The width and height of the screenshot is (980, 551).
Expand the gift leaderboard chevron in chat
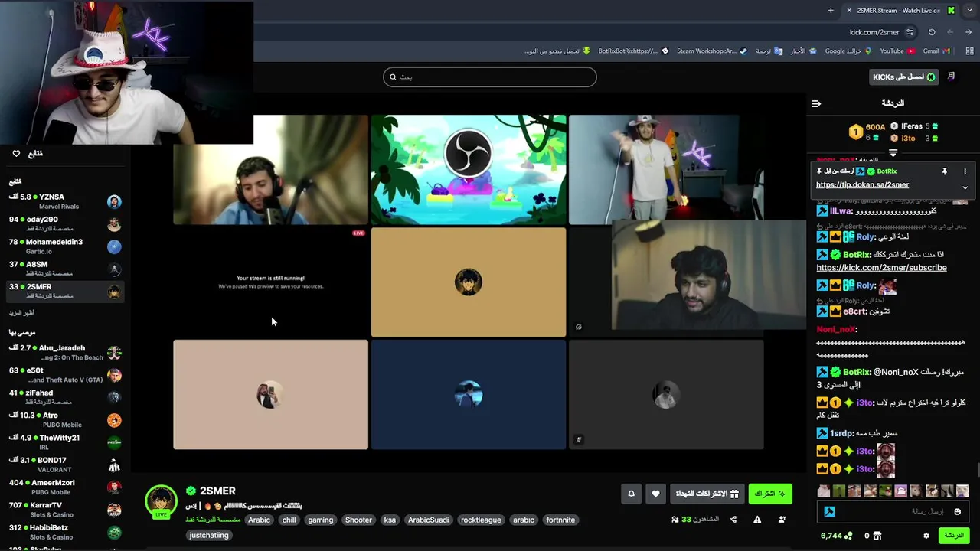(893, 153)
